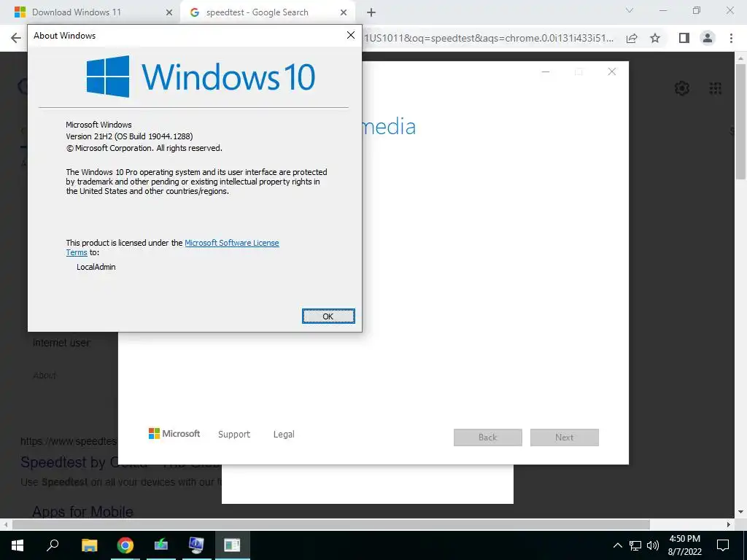Open the winver app in taskbar
This screenshot has width=747, height=560.
pos(232,545)
